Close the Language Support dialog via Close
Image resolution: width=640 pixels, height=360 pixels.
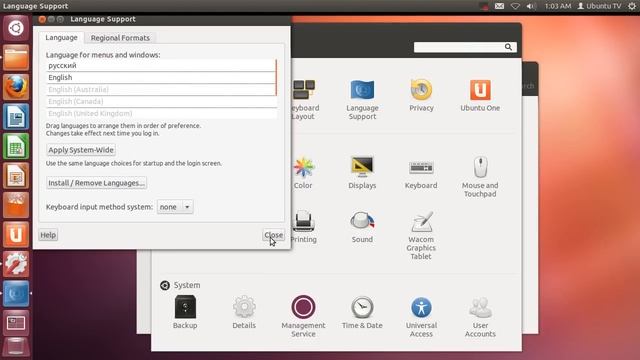[x=273, y=235]
